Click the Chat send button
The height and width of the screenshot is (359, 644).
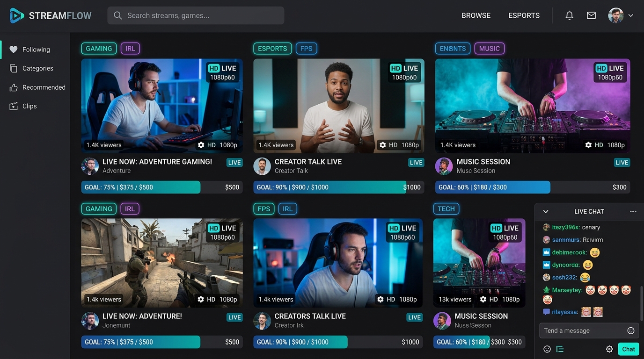click(628, 349)
